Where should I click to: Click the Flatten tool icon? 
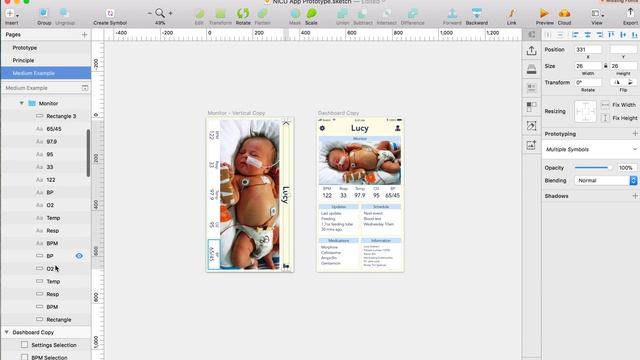coord(262,13)
